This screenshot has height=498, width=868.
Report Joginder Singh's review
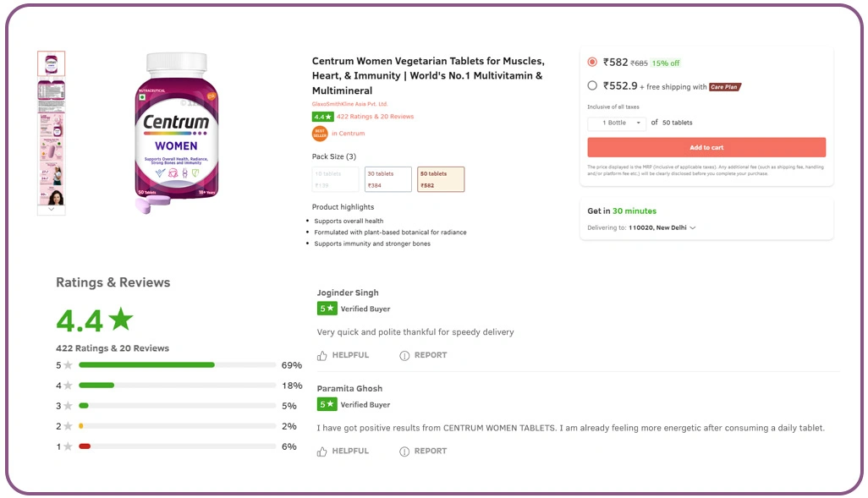(423, 355)
